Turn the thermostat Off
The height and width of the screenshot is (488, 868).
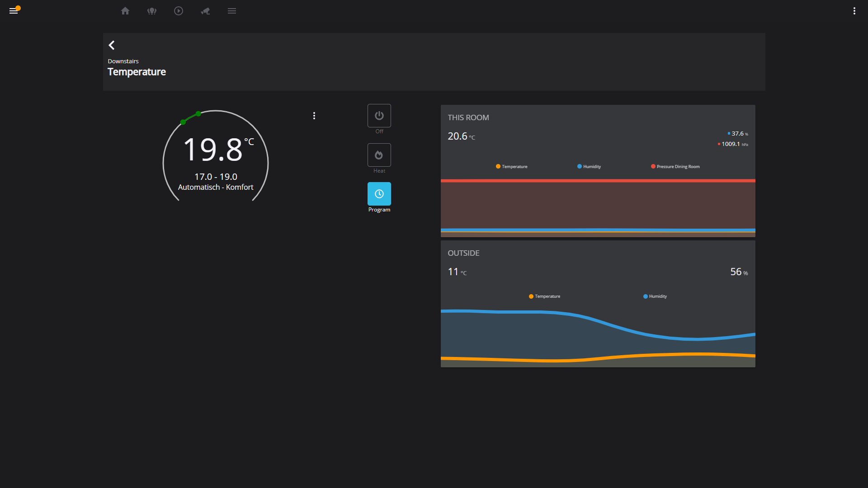point(379,116)
